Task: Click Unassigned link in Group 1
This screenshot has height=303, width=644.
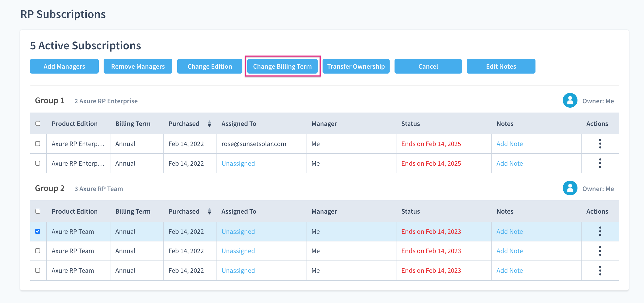Action: tap(238, 163)
